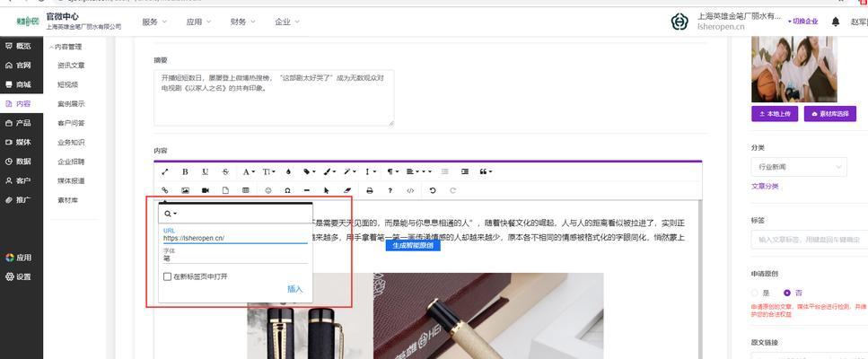The width and height of the screenshot is (868, 359).
Task: Open inline style brush dropdown
Action: coord(329,172)
